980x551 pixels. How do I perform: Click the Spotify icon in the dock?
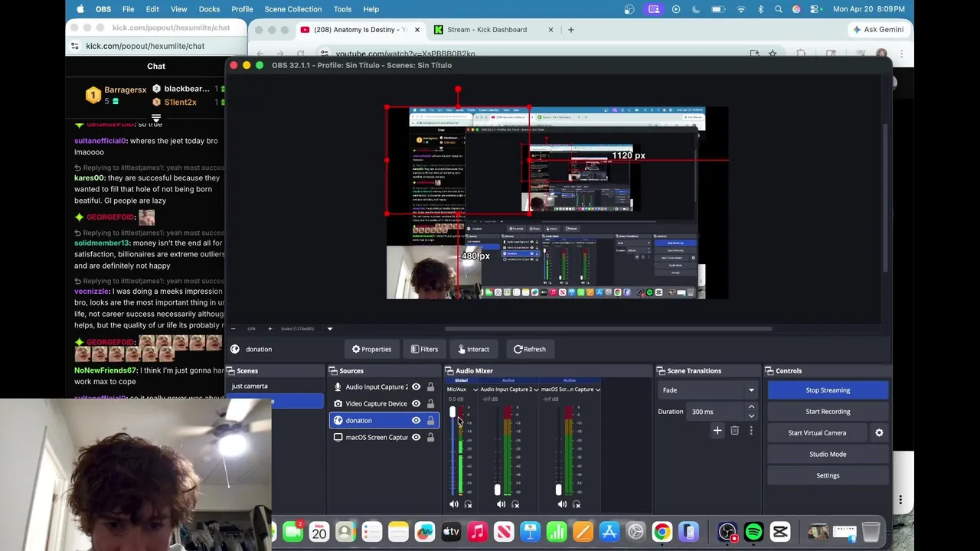pos(753,532)
